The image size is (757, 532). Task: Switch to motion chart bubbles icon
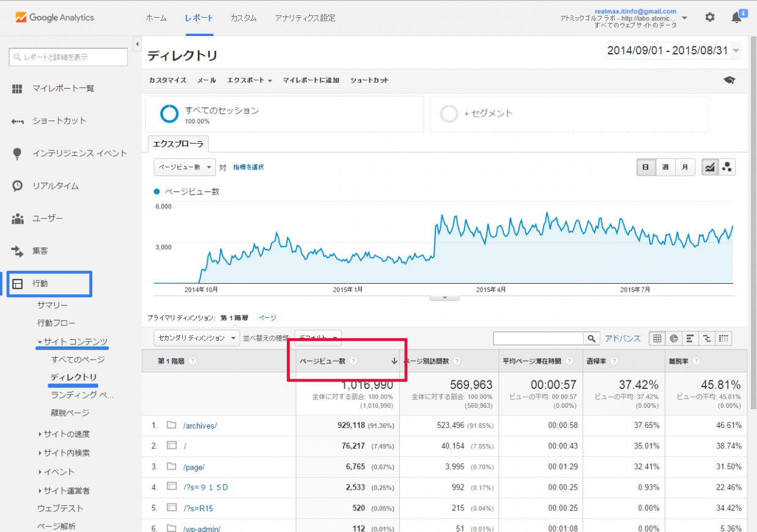tap(727, 168)
